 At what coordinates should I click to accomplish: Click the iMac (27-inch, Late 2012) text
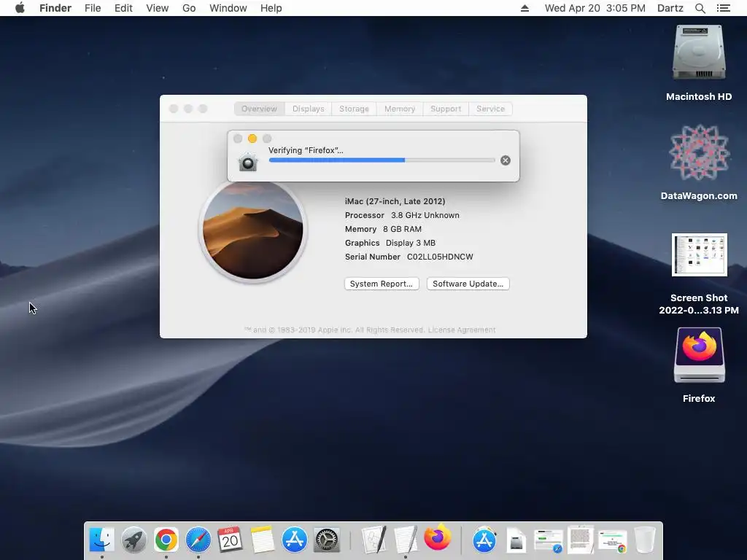coord(395,201)
